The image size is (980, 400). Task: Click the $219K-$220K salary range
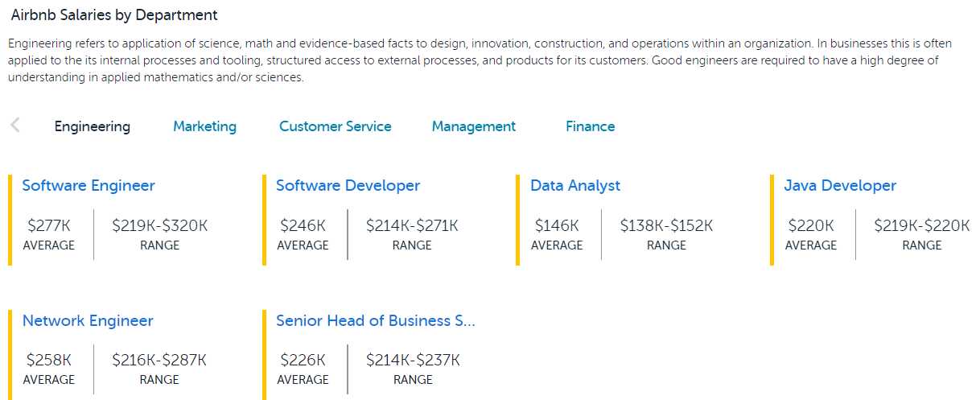tap(922, 226)
